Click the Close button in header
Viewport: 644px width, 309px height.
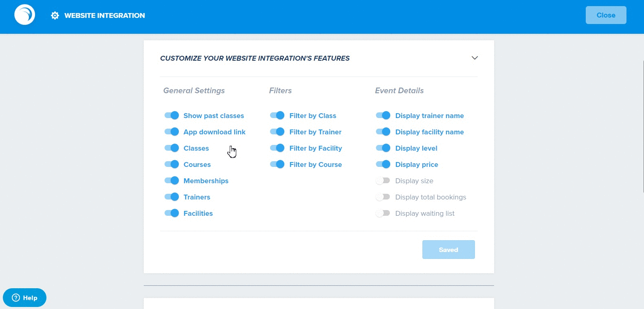[x=606, y=15]
